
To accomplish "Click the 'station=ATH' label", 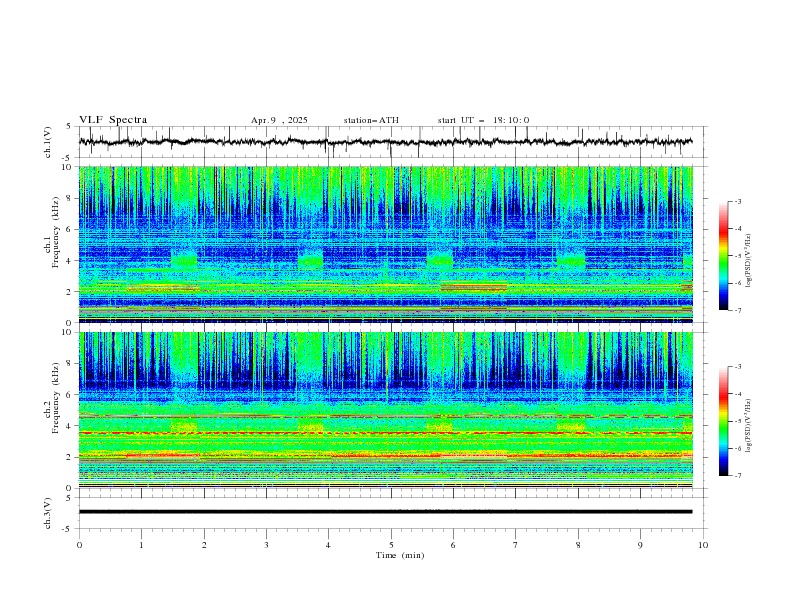I will coord(371,120).
